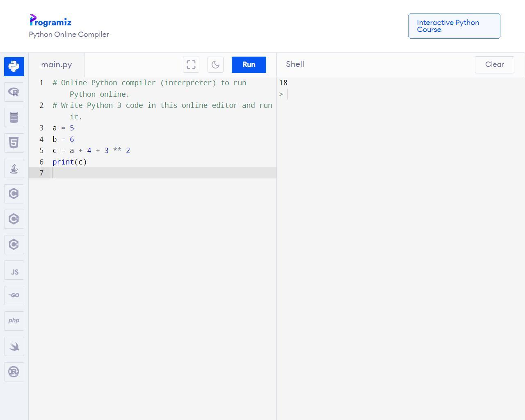525x420 pixels.
Task: Open the Interactive Python Course link
Action: pyautogui.click(x=454, y=26)
